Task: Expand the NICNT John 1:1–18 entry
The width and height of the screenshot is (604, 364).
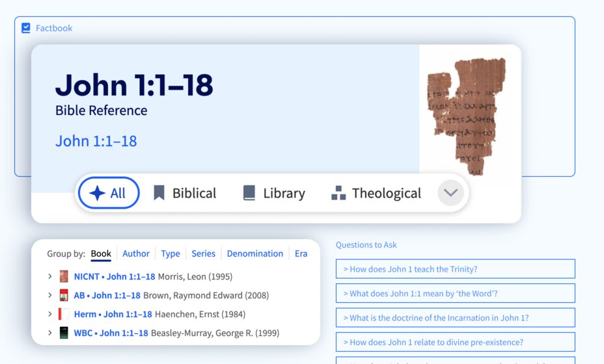Action: 49,276
